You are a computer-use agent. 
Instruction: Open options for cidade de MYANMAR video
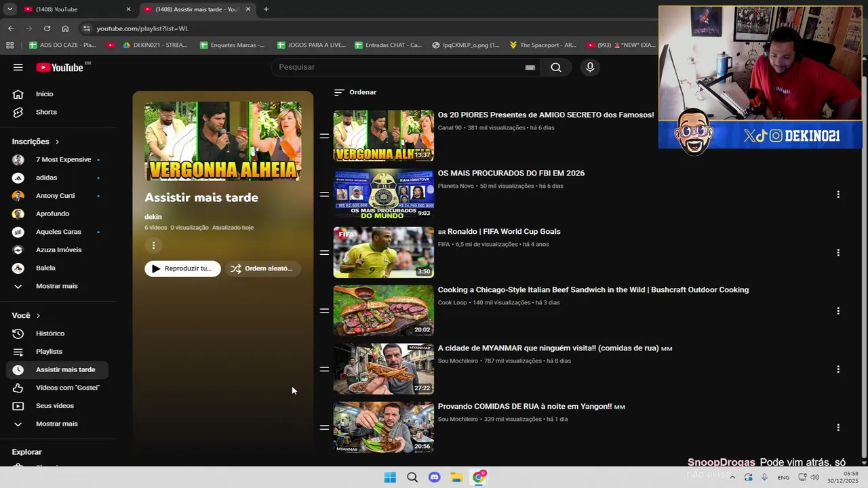(838, 369)
